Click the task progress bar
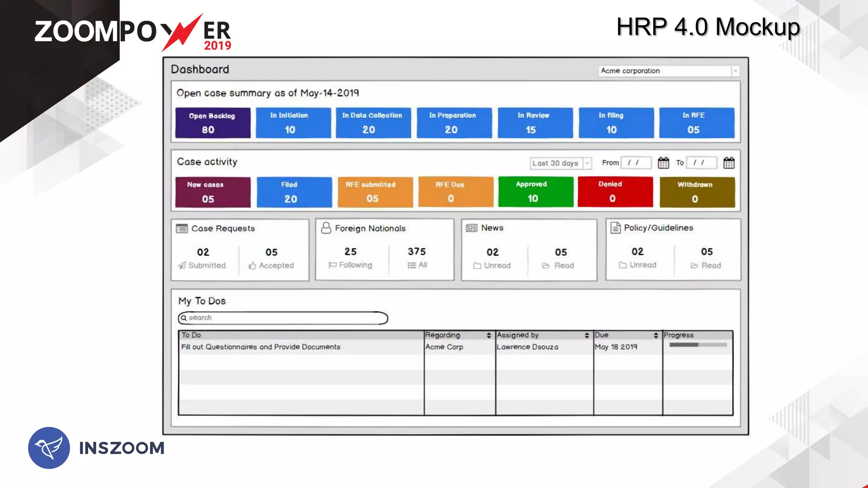This screenshot has height=488, width=868. point(698,345)
